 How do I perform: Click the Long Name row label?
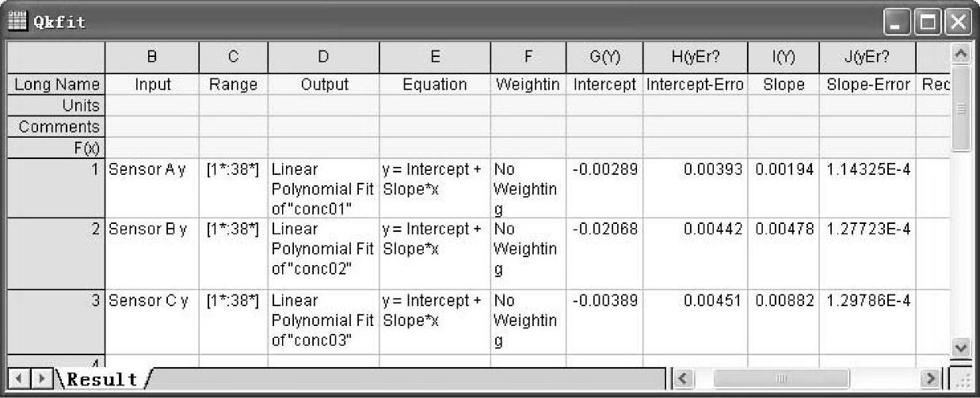click(x=55, y=84)
